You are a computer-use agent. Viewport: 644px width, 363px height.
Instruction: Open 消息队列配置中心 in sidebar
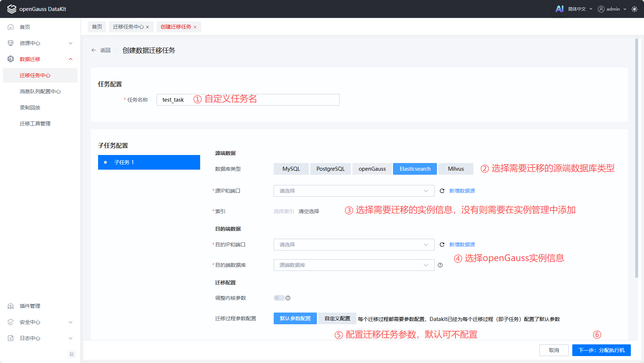click(x=40, y=91)
